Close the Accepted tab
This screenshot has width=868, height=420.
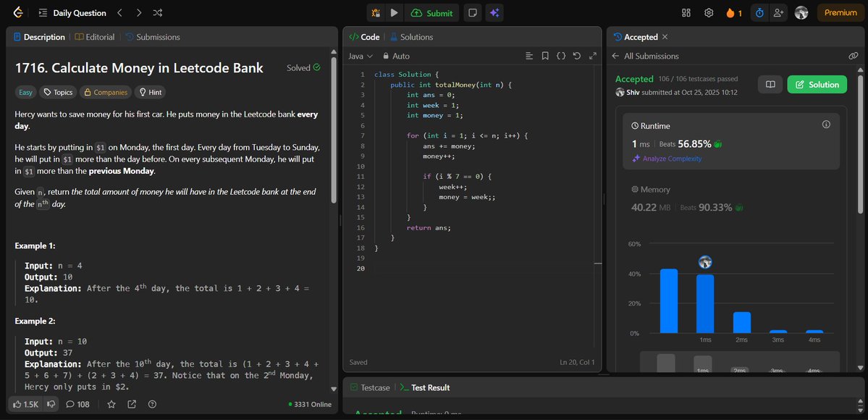coord(665,37)
